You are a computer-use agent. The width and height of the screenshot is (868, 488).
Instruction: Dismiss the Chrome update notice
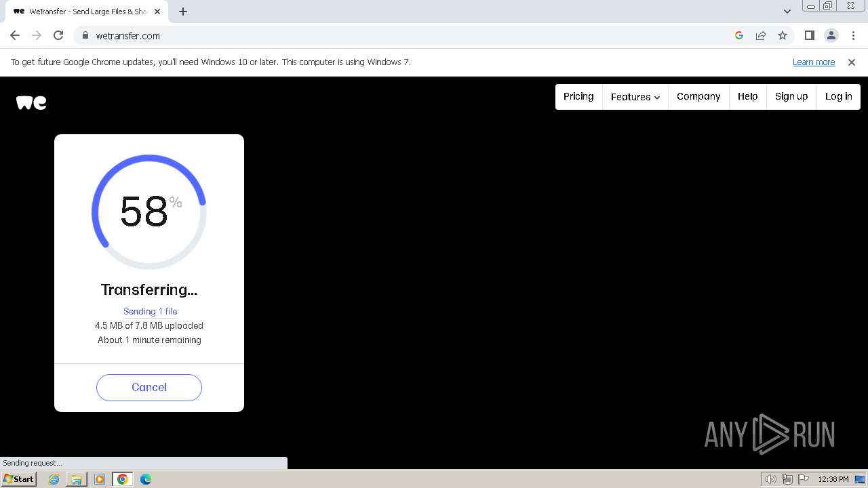tap(851, 62)
